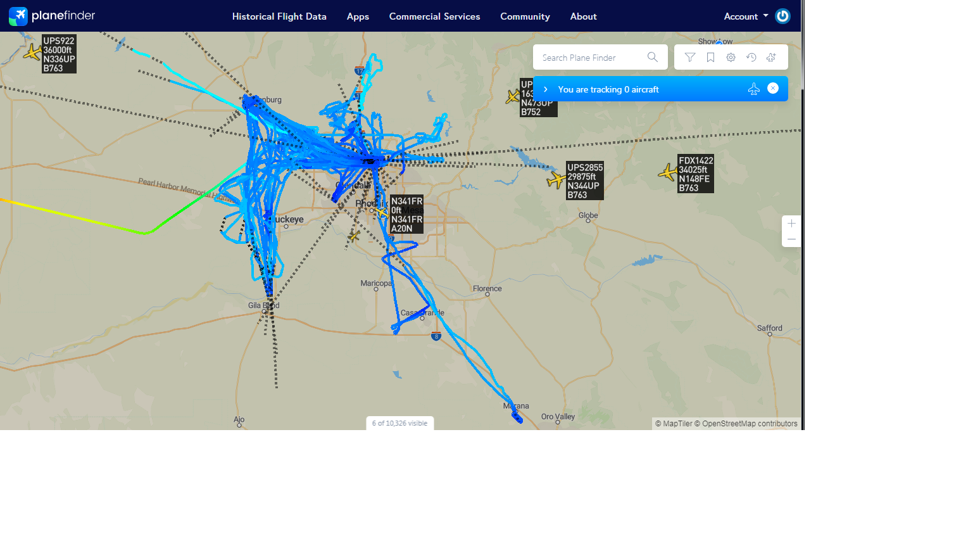The image size is (980, 546).
Task: Open the filter options icon
Action: 690,58
